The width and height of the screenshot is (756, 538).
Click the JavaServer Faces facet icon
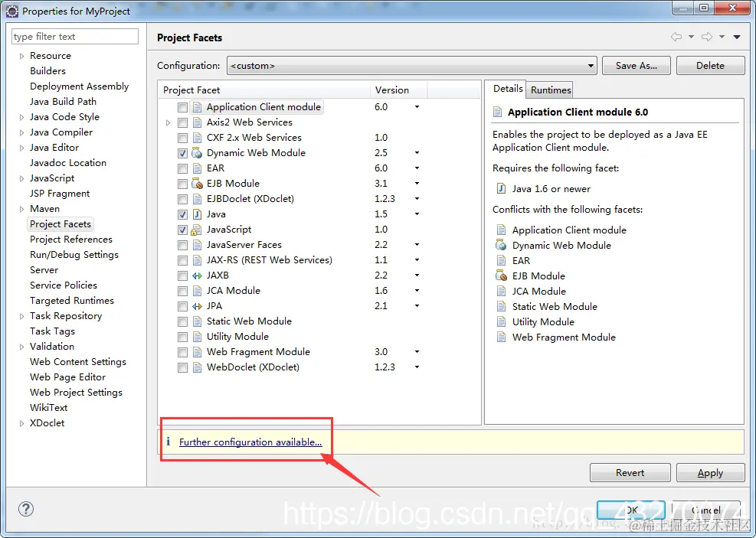(x=197, y=245)
